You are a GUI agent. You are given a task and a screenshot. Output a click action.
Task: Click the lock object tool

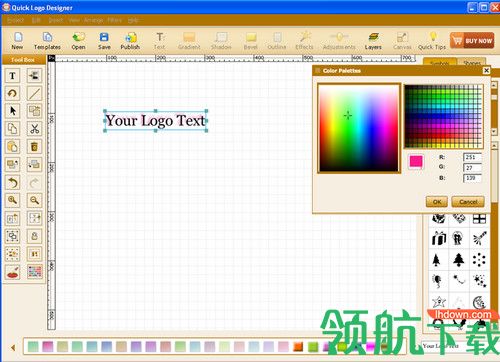click(x=34, y=236)
